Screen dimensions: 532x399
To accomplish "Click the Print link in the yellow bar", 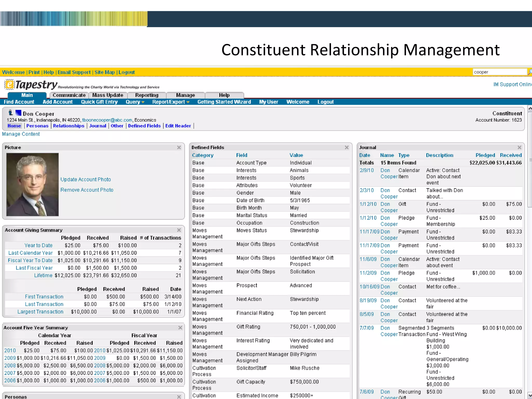I will point(34,72).
